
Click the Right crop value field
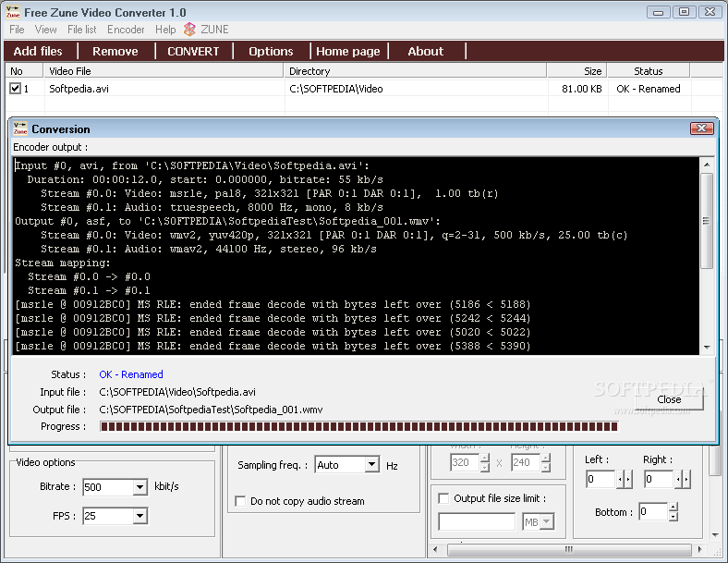[x=659, y=479]
